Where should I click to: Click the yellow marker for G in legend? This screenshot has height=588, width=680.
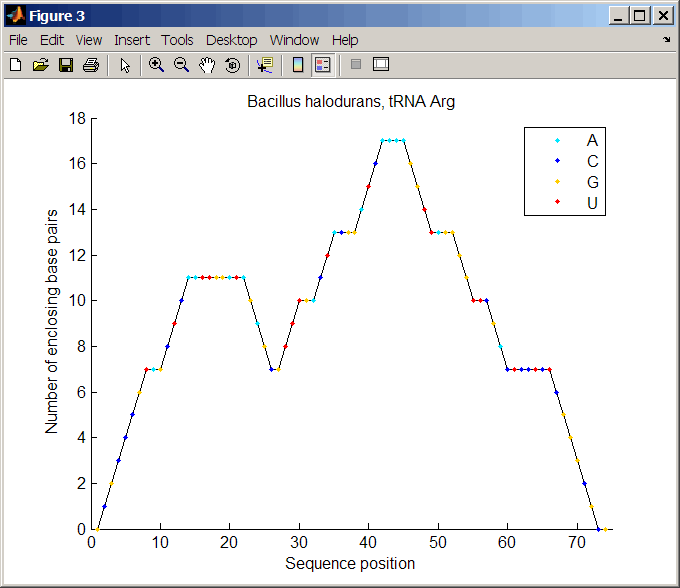click(x=557, y=181)
